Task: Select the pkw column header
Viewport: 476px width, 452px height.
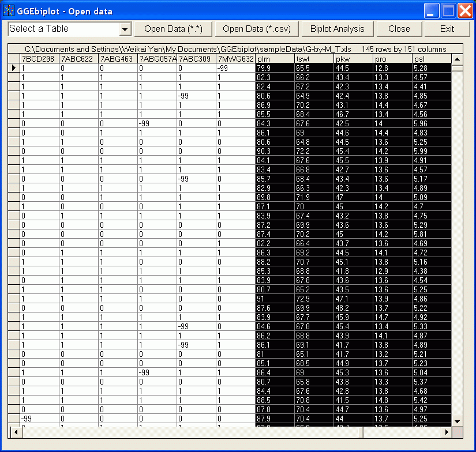Action: pos(353,59)
